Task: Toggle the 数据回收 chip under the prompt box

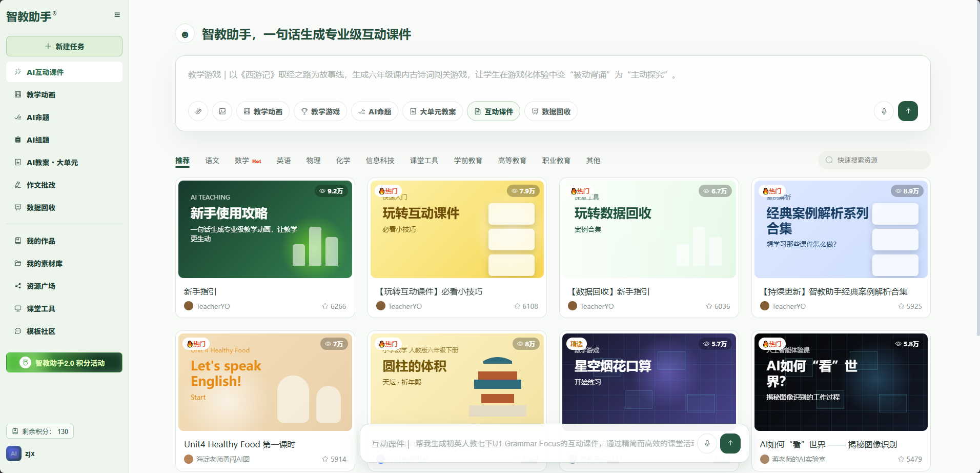Action: pyautogui.click(x=551, y=111)
